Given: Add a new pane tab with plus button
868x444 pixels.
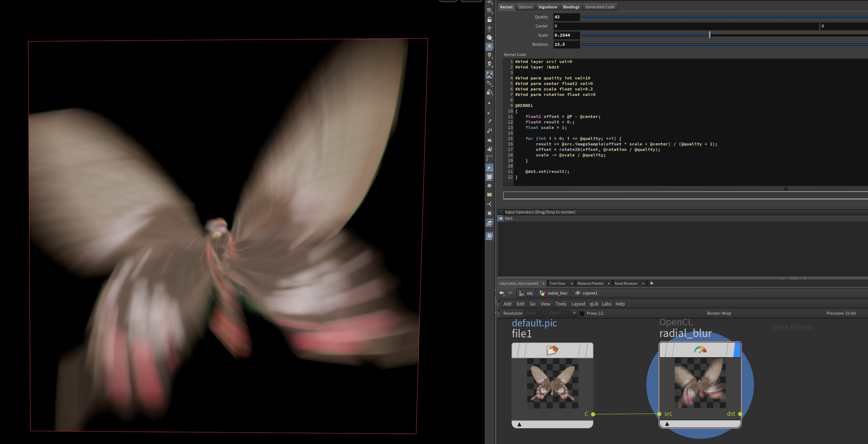Looking at the screenshot, I should [651, 283].
